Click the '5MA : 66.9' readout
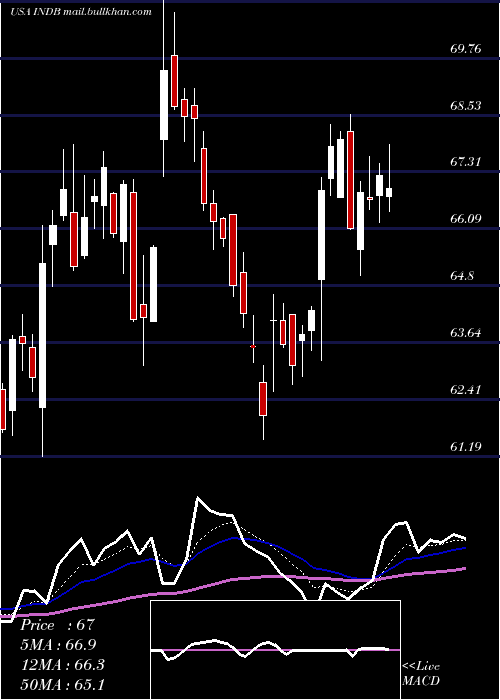The width and height of the screenshot is (500, 700). tap(58, 645)
